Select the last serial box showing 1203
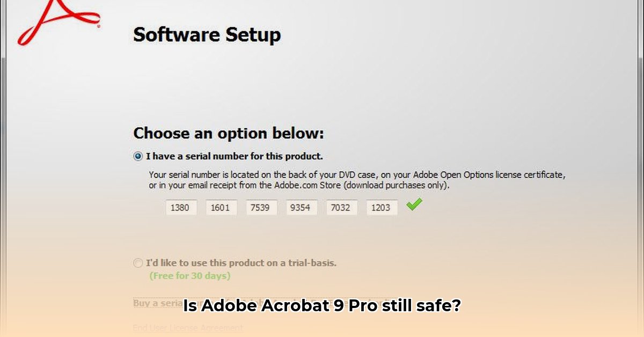Viewport: 644px width, 337px height. point(382,208)
